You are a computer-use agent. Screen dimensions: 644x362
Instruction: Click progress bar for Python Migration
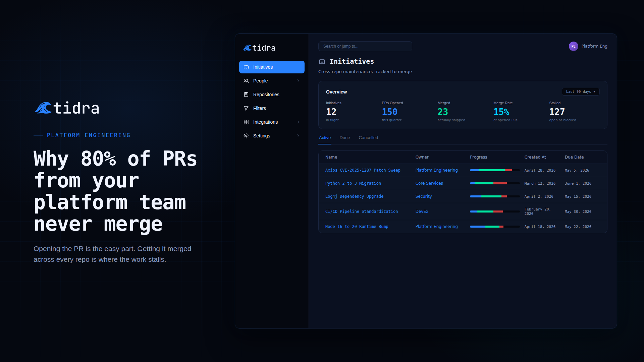click(x=495, y=183)
